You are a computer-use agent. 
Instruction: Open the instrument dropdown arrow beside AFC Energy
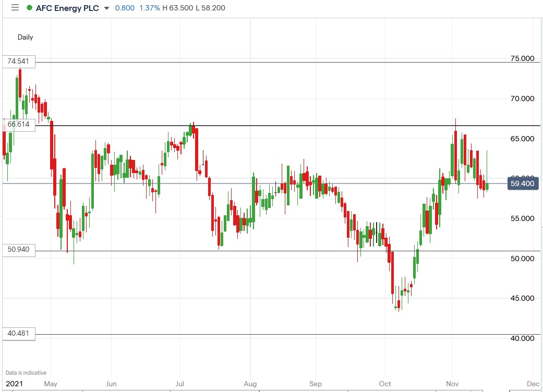tap(107, 8)
